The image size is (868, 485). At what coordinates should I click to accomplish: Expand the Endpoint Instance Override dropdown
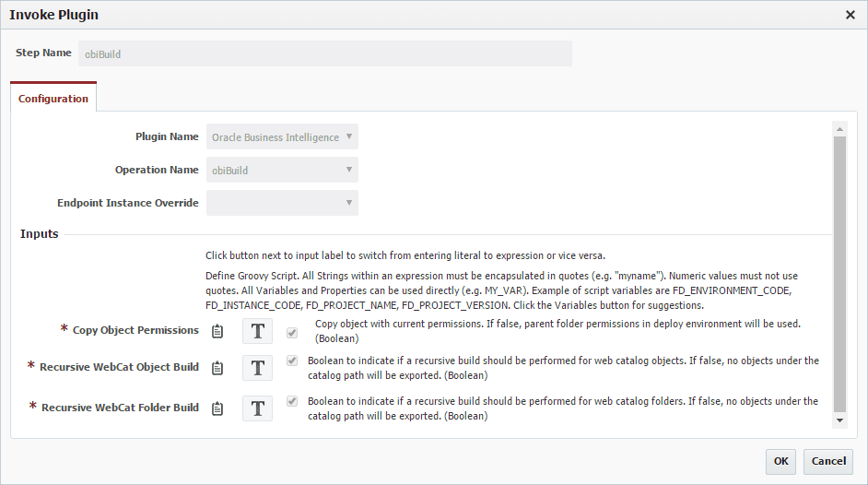point(282,203)
